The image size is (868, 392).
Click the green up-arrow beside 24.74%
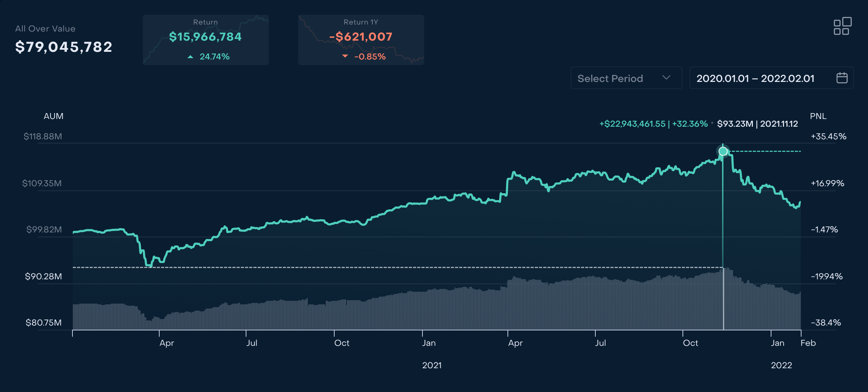point(190,57)
